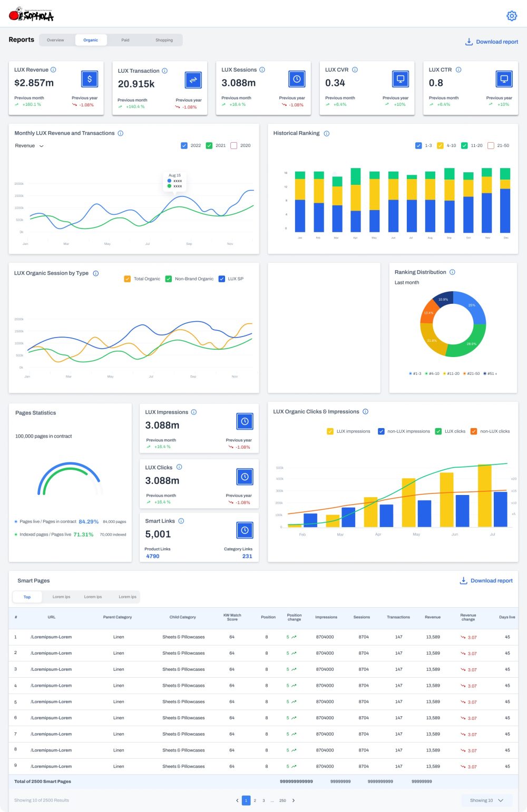
Task: Switch to the Paid reports tab
Action: [125, 40]
